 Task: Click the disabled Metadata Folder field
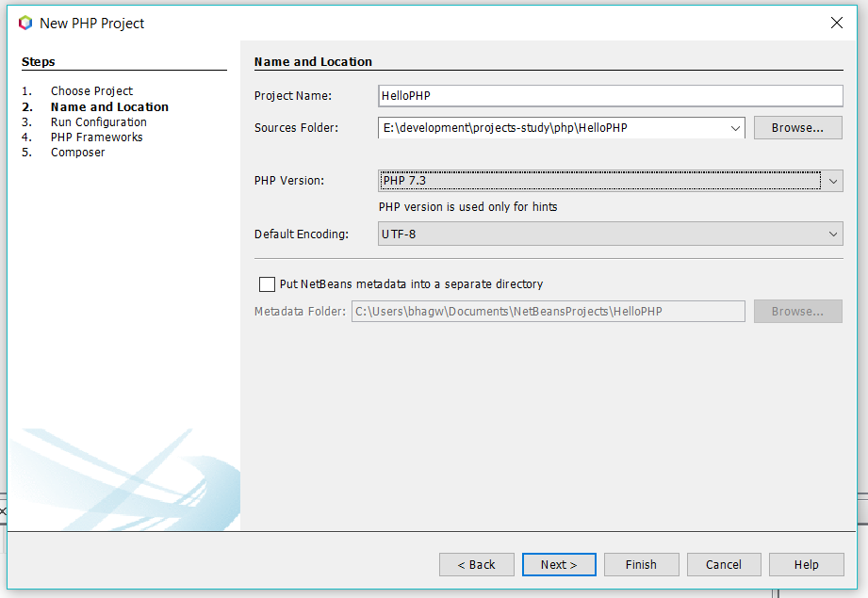pos(548,312)
